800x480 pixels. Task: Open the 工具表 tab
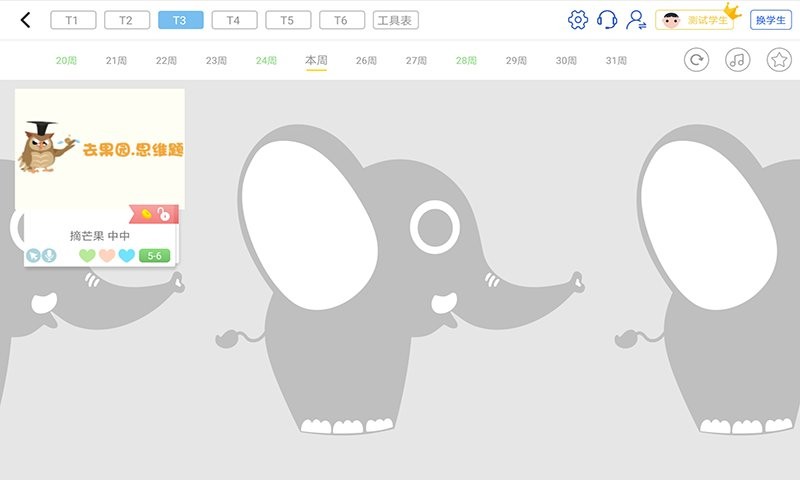(396, 20)
